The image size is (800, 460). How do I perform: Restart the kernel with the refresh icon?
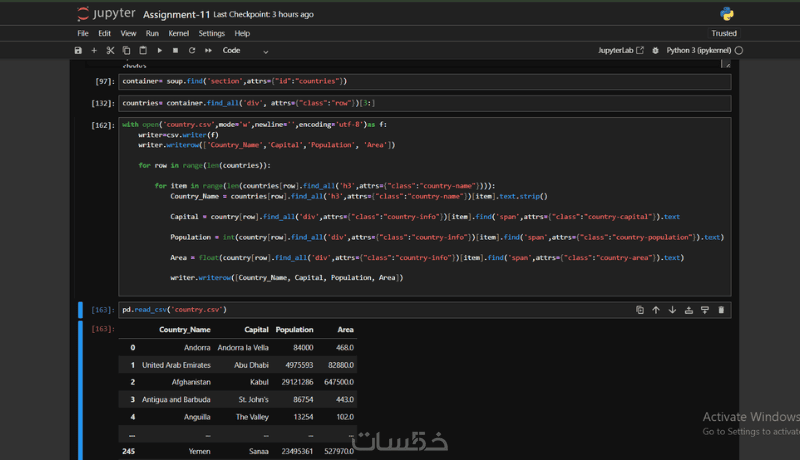[192, 50]
